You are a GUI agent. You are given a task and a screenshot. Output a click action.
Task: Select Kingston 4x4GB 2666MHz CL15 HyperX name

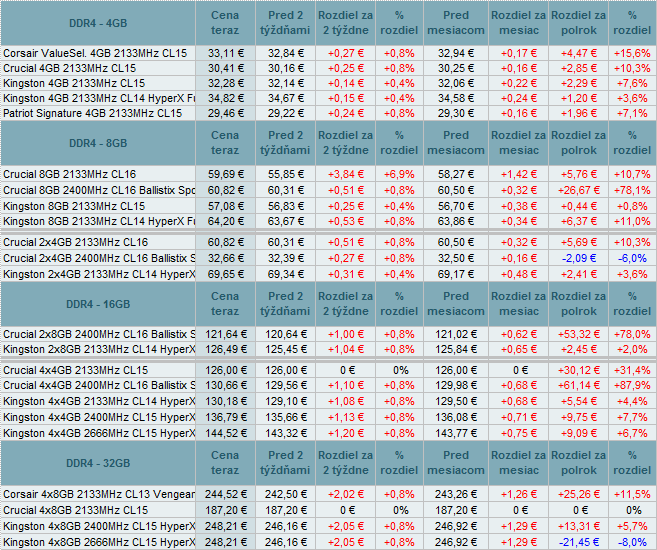point(99,433)
